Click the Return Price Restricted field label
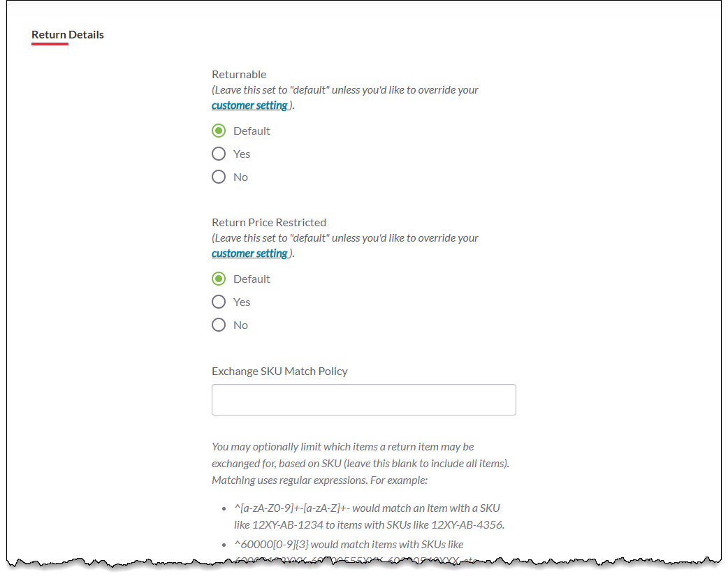The height and width of the screenshot is (581, 728). (x=269, y=222)
